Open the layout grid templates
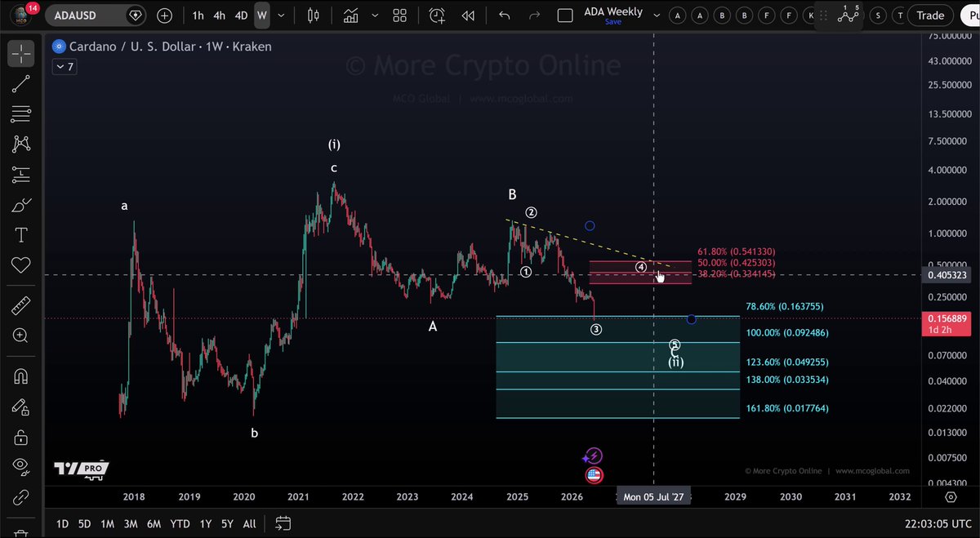 tap(399, 15)
